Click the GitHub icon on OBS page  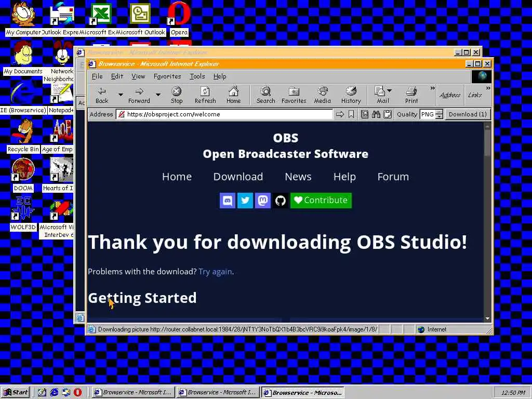click(280, 200)
